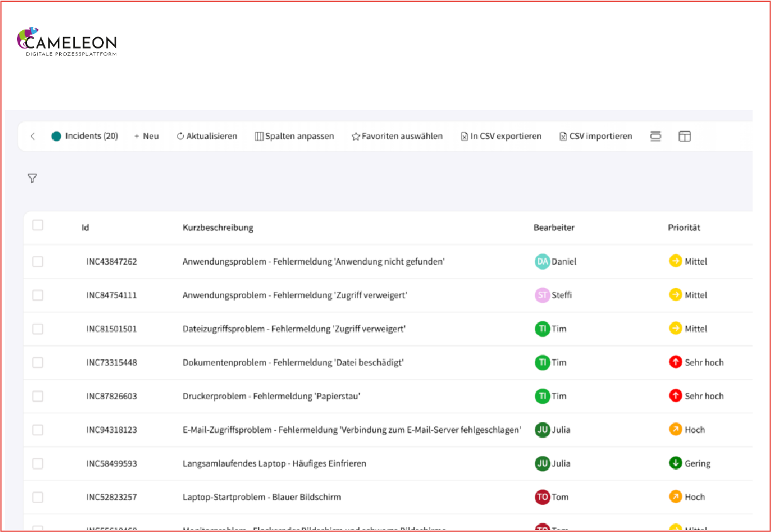Click the + Neu button

pos(146,136)
